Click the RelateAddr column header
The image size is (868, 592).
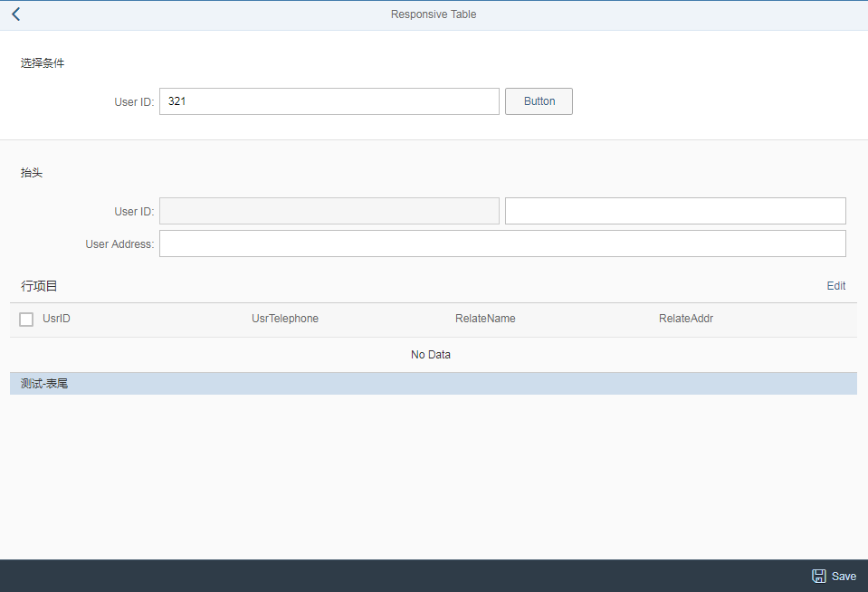point(686,319)
